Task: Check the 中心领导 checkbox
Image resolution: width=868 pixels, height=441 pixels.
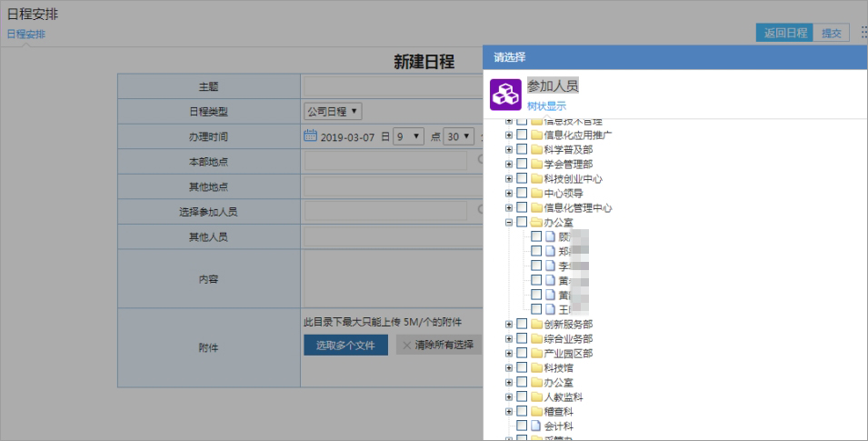Action: 522,194
